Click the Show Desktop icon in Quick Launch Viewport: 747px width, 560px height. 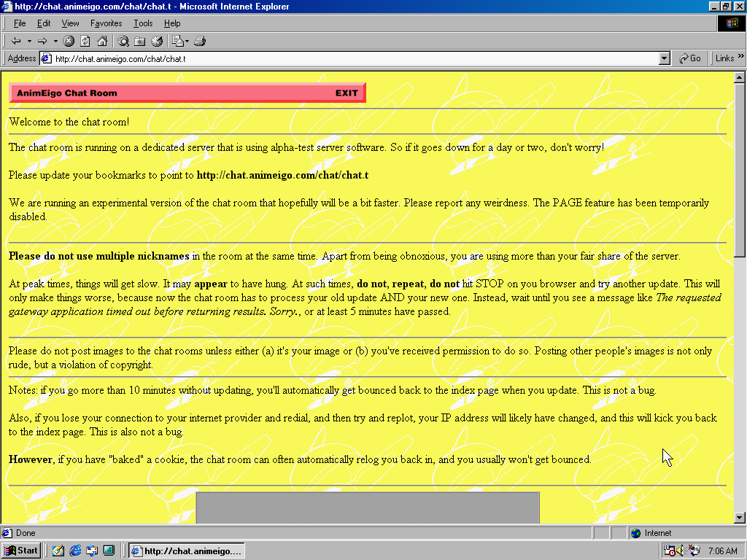[x=108, y=551]
